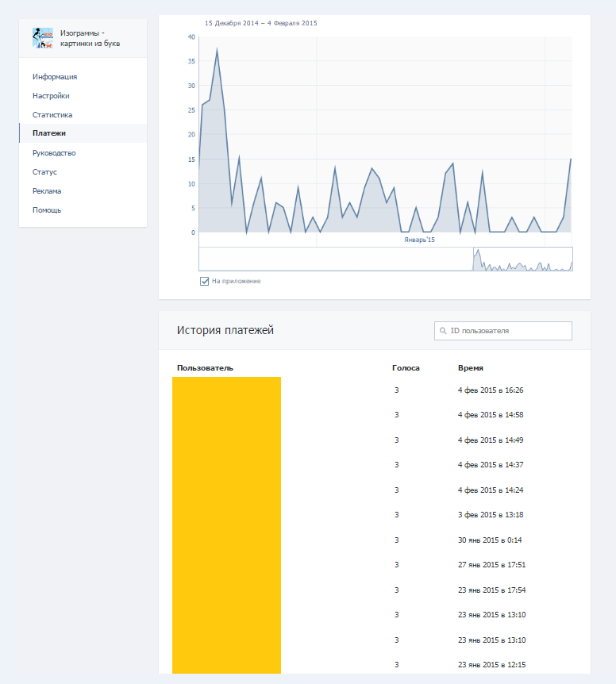
Task: Go to Настройки in sidebar
Action: coord(52,96)
